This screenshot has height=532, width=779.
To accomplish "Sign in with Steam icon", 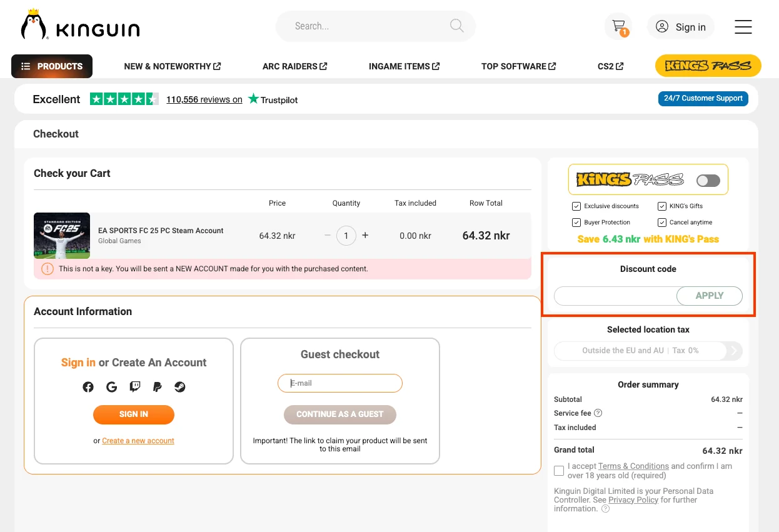I will tap(179, 387).
